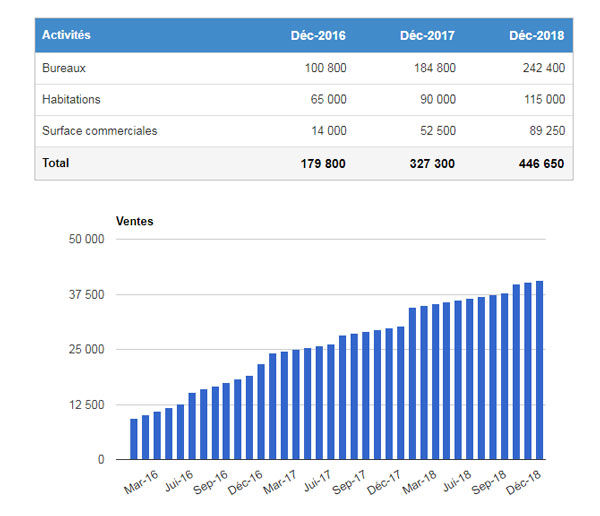Viewport: 600px width, 516px height.
Task: Click the Bureaux value 242 400
Action: point(544,68)
